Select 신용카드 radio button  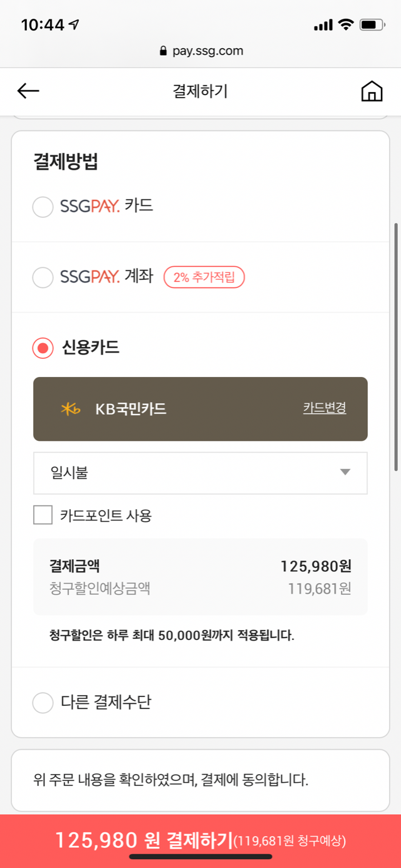tap(43, 348)
